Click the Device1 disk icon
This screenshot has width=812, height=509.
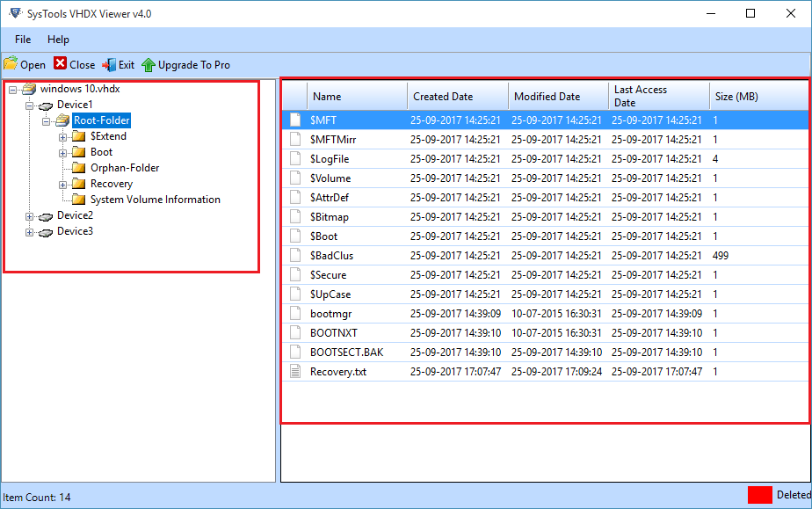tap(46, 105)
